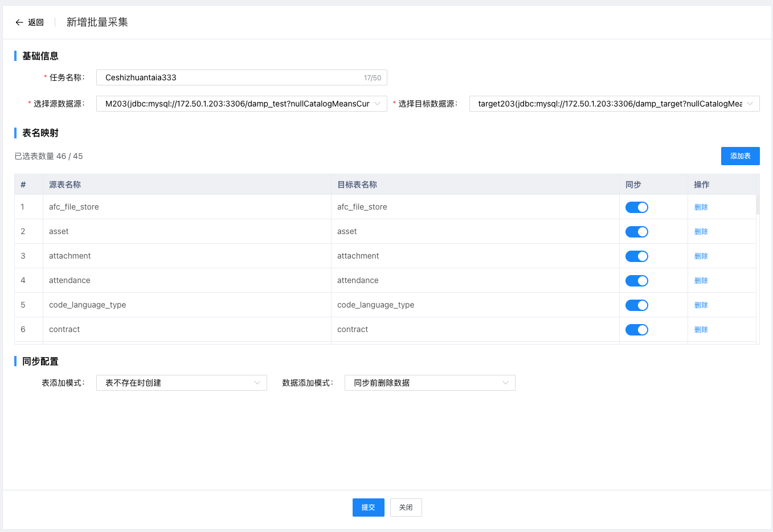Expand the target datasource dropdown

click(614, 104)
